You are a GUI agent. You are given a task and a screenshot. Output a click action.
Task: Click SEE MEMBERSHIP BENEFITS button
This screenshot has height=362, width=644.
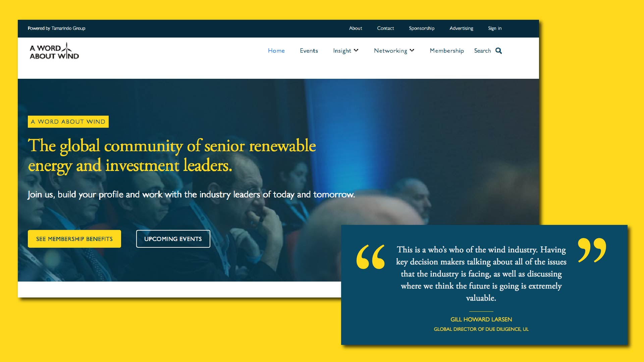[74, 238]
